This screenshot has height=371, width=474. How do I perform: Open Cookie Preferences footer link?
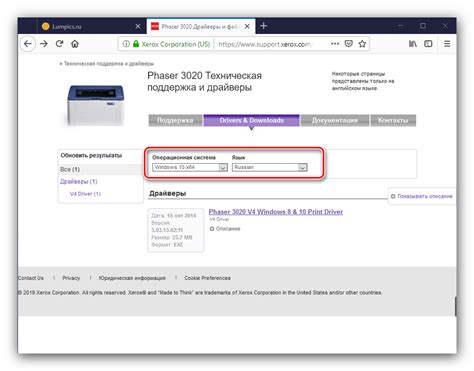click(x=207, y=278)
